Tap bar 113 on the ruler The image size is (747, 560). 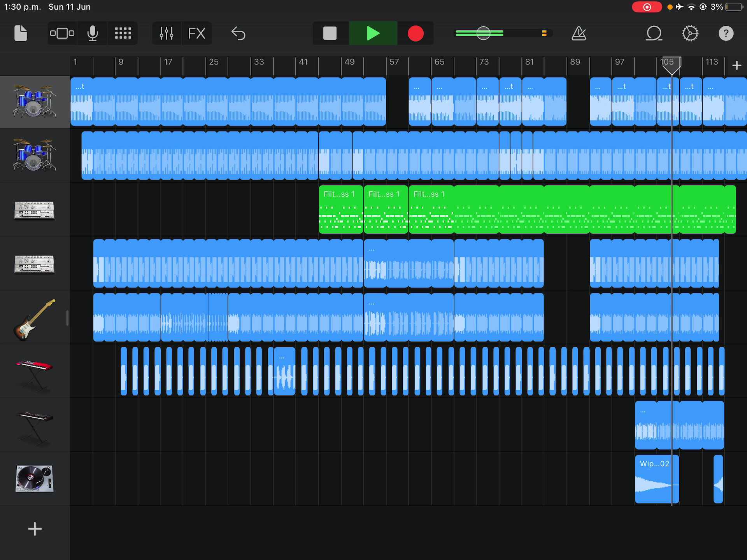(712, 62)
